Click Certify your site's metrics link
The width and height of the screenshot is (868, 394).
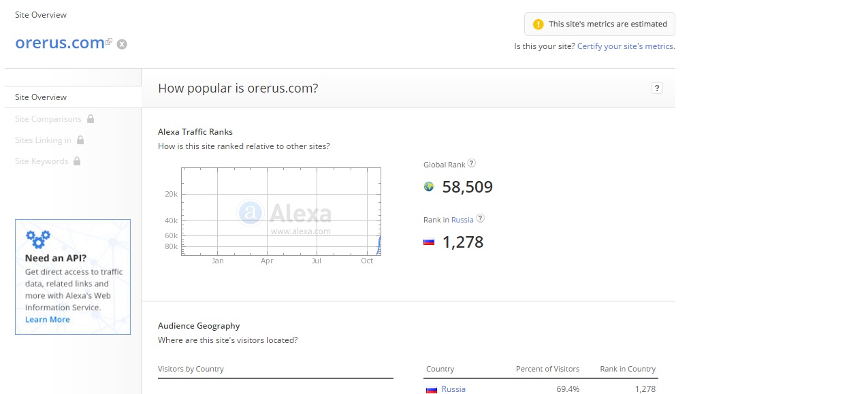coord(626,46)
